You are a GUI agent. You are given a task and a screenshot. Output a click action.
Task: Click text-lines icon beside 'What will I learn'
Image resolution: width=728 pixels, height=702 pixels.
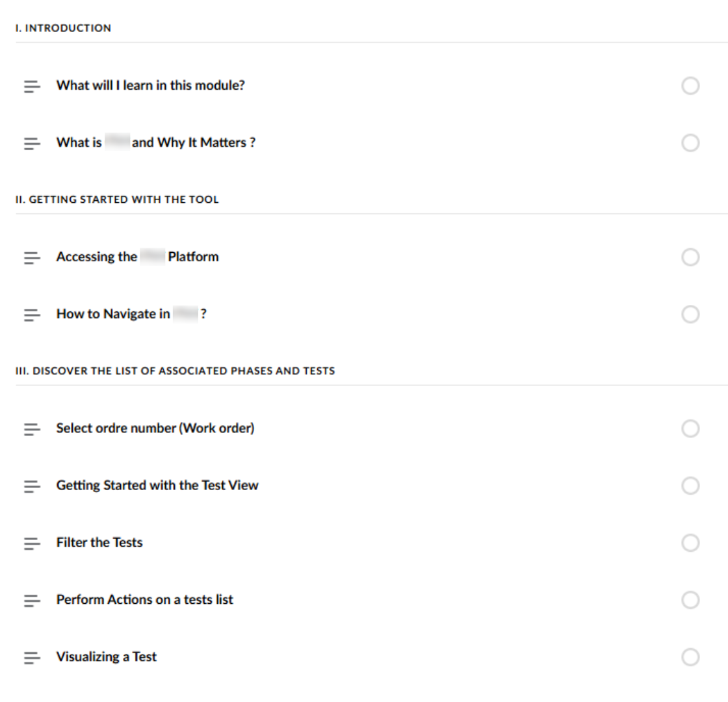[32, 86]
